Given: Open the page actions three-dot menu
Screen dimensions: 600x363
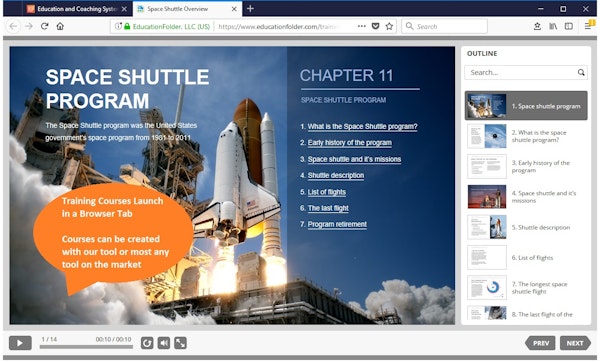Looking at the screenshot, I should [x=362, y=26].
